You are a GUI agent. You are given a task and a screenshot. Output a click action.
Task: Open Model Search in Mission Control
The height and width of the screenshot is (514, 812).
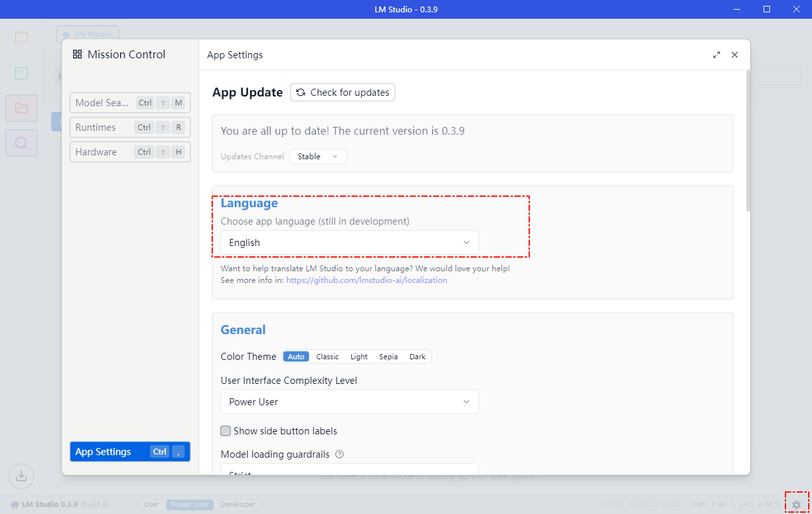pos(130,103)
